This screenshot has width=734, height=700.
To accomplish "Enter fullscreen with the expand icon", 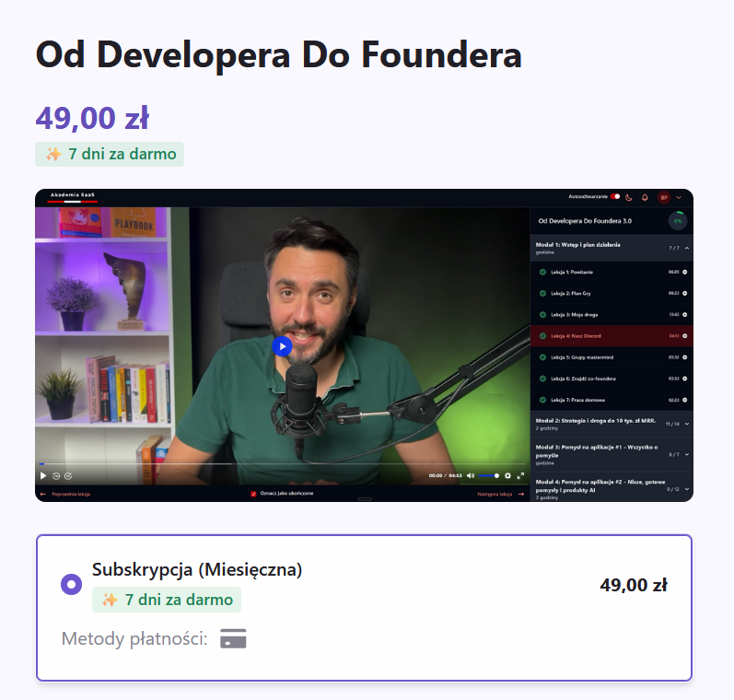I will coord(520,475).
